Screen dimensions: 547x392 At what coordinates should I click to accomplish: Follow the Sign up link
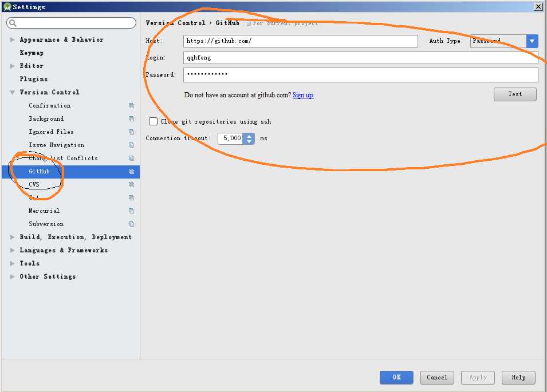pos(303,95)
